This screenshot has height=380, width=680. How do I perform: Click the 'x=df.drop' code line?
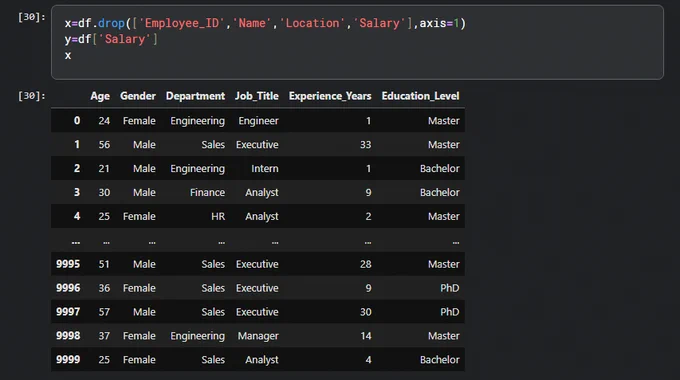pyautogui.click(x=265, y=23)
